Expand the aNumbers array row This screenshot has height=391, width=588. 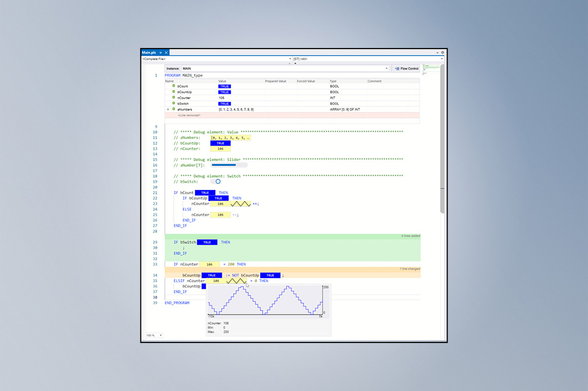[x=168, y=109]
